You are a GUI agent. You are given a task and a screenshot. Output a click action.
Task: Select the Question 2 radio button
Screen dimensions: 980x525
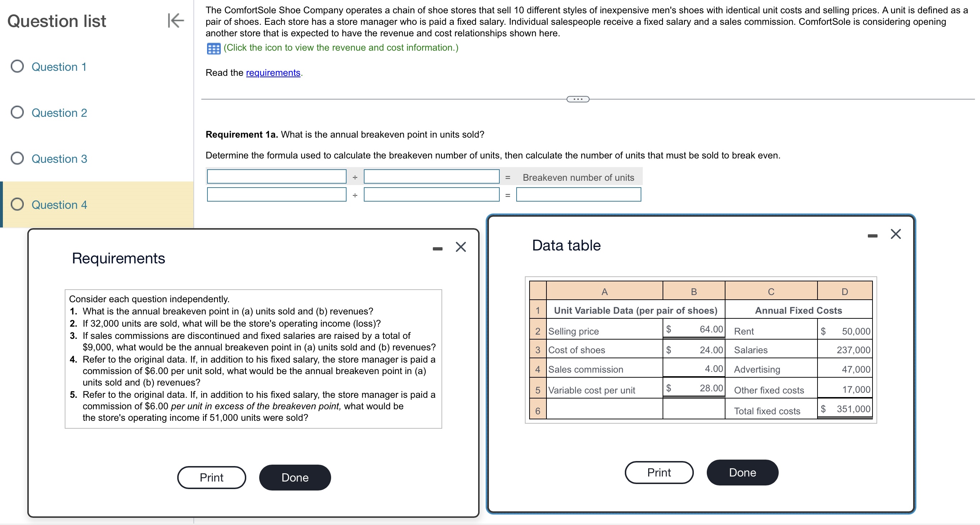[x=17, y=112]
